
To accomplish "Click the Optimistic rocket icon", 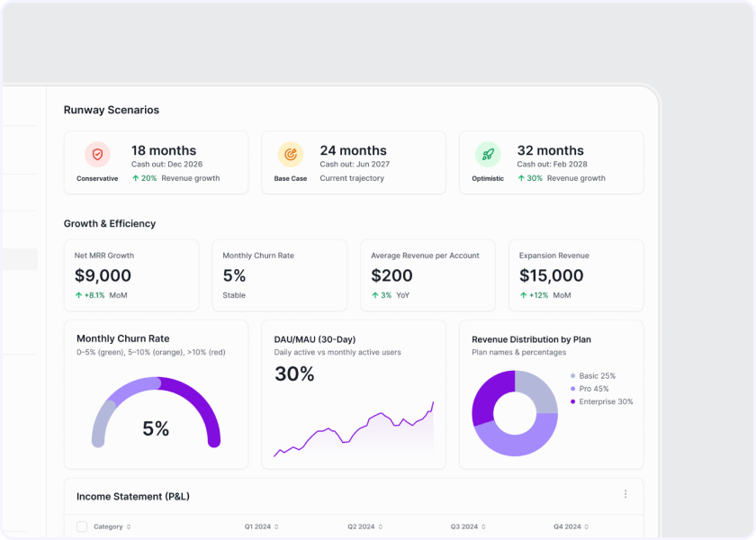I will point(488,154).
